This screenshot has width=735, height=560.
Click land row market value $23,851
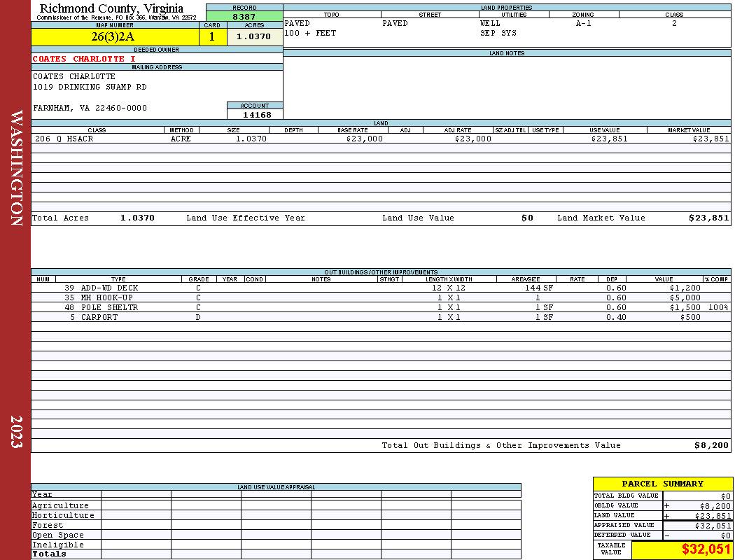711,139
